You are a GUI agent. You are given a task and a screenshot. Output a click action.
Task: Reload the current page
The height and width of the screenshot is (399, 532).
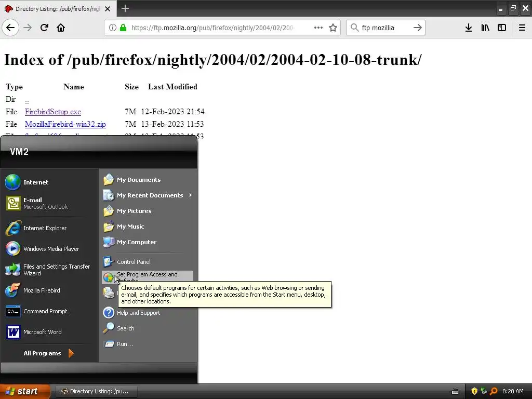click(45, 28)
